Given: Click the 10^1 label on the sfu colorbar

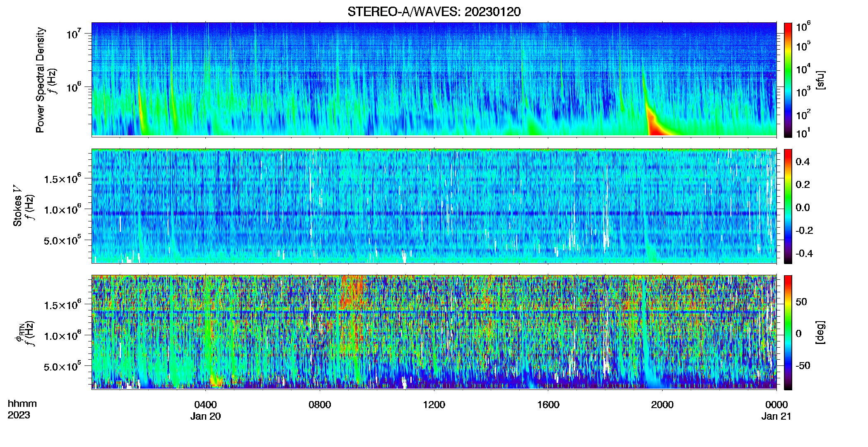Looking at the screenshot, I should click(x=803, y=133).
